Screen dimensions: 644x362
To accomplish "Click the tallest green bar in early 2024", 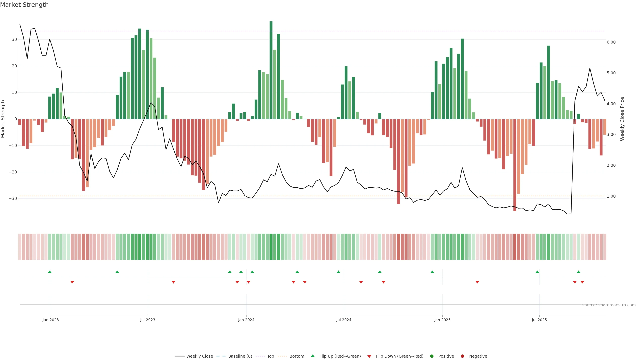I will pos(271,70).
